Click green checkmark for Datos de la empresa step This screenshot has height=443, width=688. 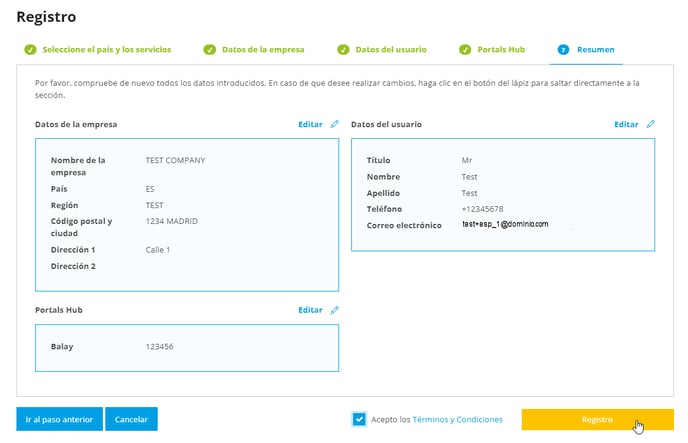pyautogui.click(x=210, y=49)
